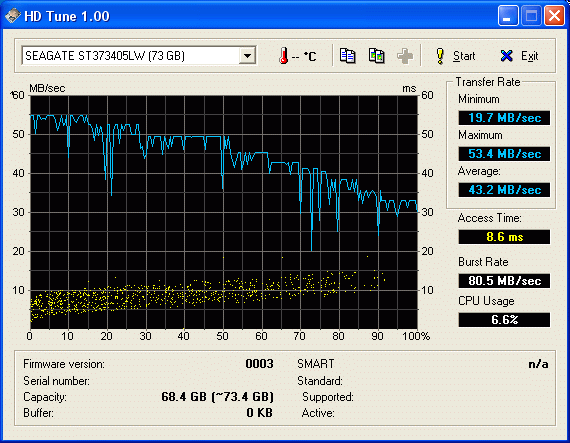Copy results to clipboard icon
Screen dimensions: 570x443
click(348, 56)
